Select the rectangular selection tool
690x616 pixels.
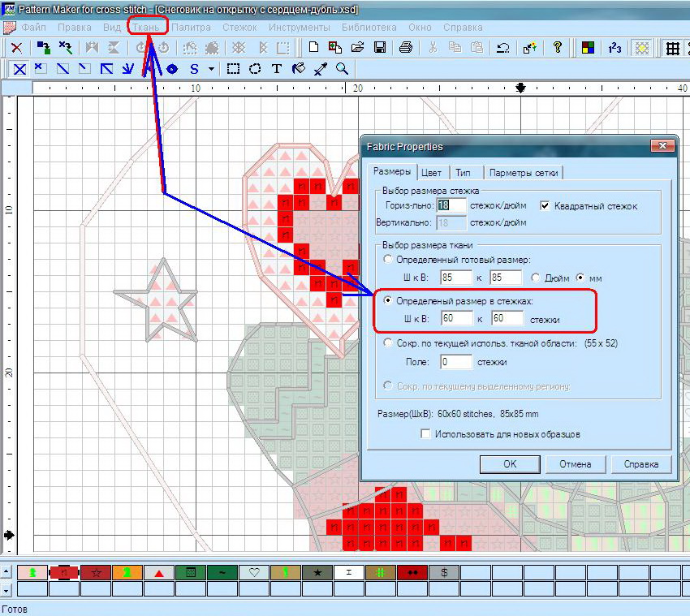pyautogui.click(x=234, y=69)
